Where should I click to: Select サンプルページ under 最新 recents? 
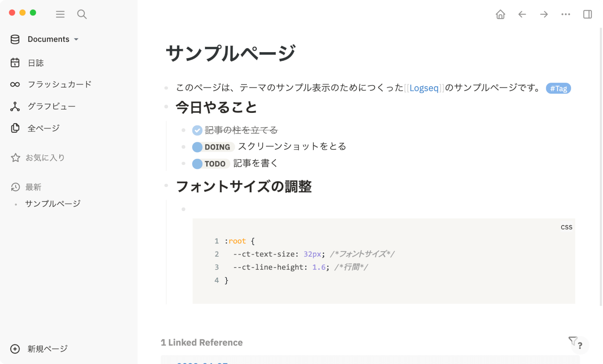click(x=52, y=203)
